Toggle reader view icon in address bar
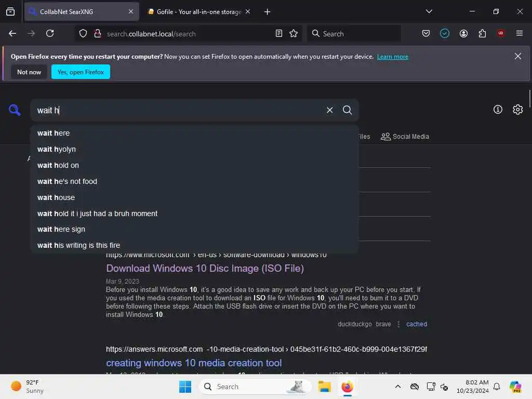 point(279,33)
